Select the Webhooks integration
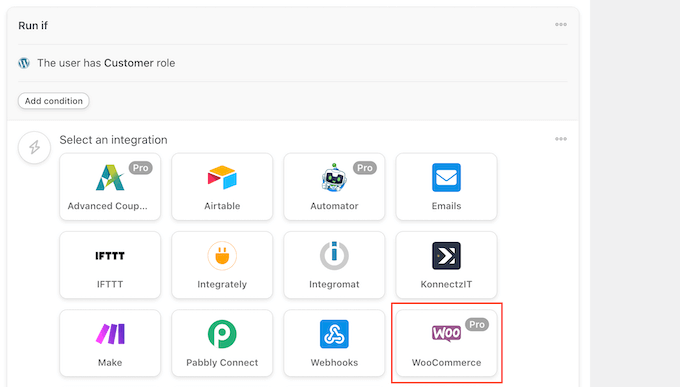 334,343
